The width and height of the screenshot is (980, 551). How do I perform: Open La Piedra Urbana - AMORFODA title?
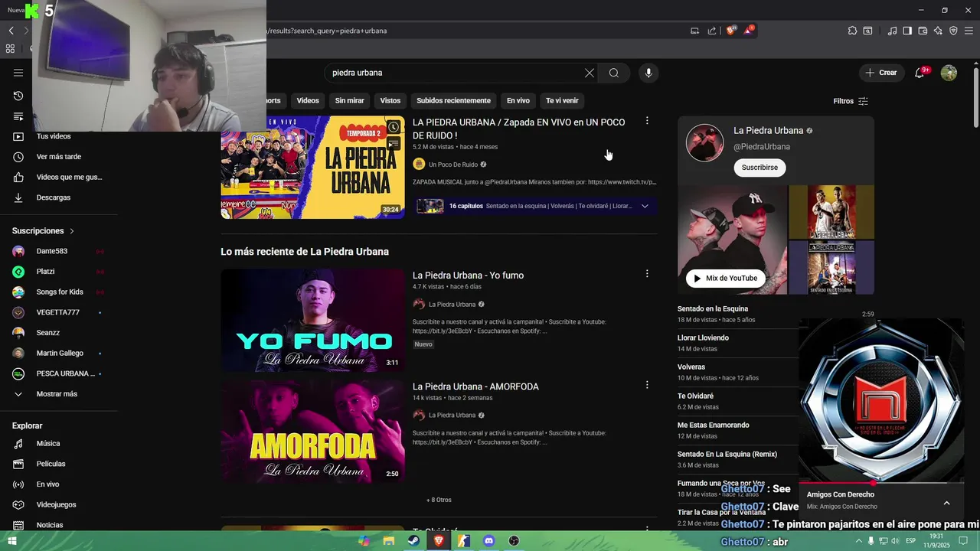[x=475, y=386]
